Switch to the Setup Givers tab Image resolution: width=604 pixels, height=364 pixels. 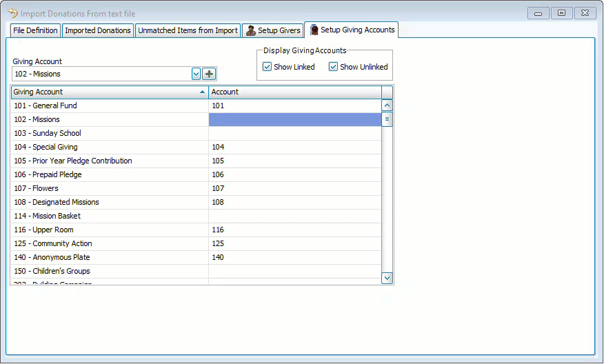(273, 30)
